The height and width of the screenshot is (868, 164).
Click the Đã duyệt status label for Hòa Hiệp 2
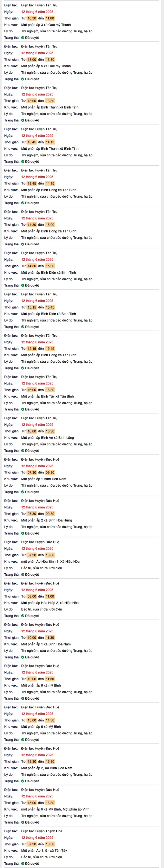32,616
